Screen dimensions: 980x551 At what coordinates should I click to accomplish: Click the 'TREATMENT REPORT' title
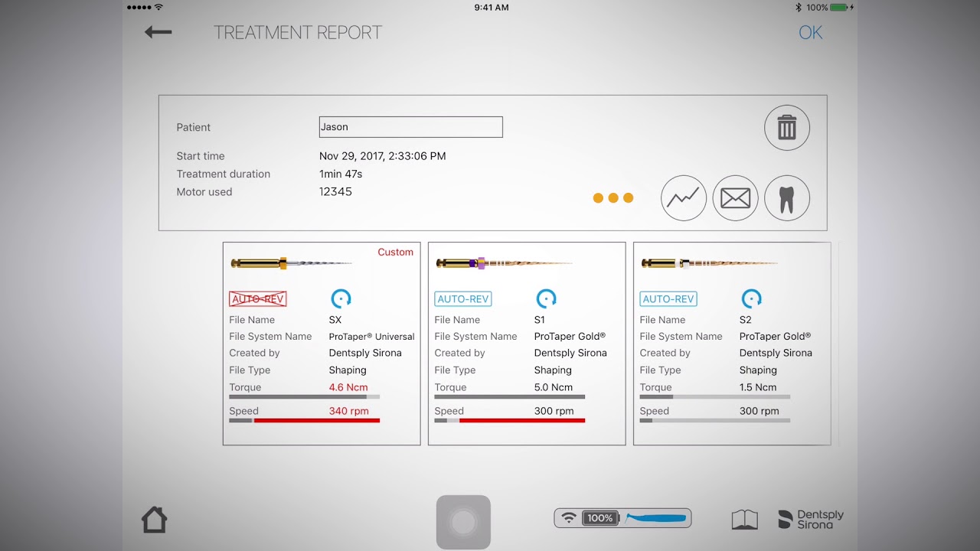coord(298,33)
